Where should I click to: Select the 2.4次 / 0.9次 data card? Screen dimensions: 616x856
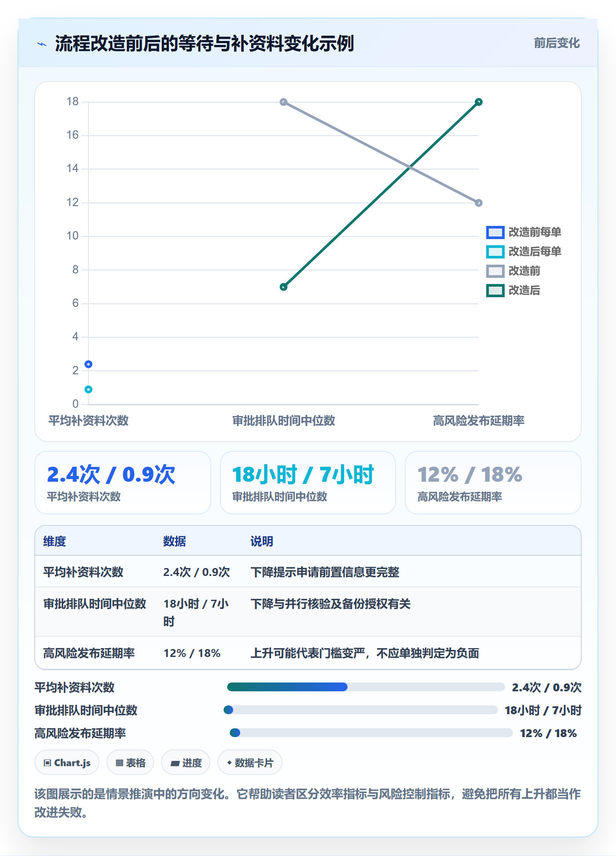[x=123, y=483]
